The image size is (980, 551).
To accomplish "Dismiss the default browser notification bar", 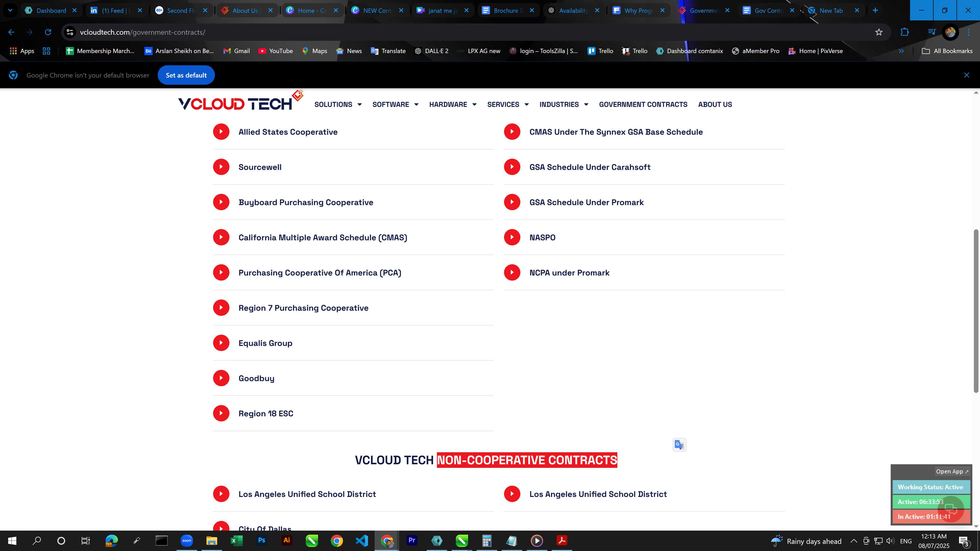I will (967, 75).
